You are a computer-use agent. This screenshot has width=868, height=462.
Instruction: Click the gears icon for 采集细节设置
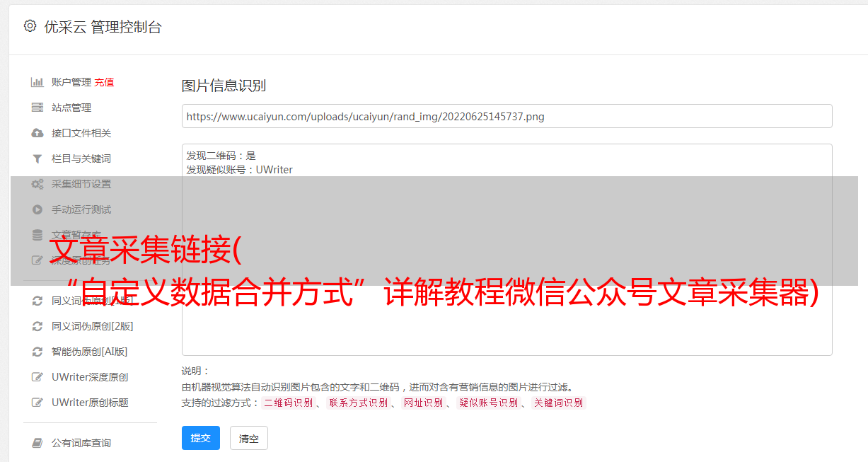coord(37,184)
